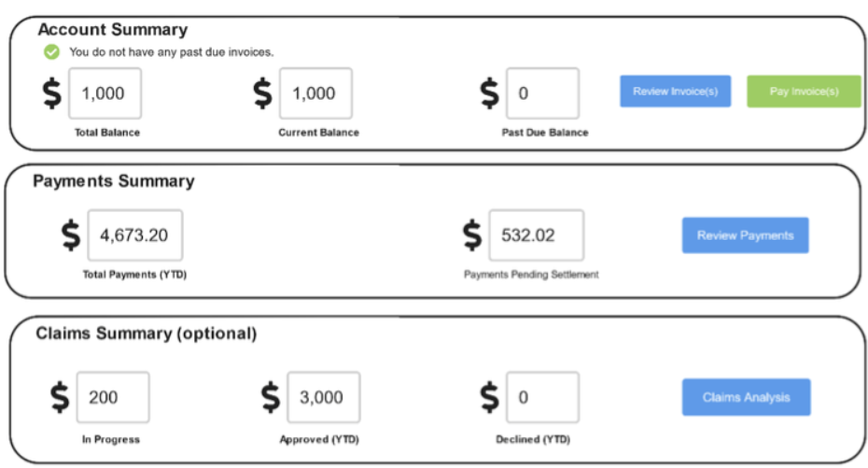The image size is (868, 468).
Task: Select the Total Balance amount field
Action: (105, 93)
